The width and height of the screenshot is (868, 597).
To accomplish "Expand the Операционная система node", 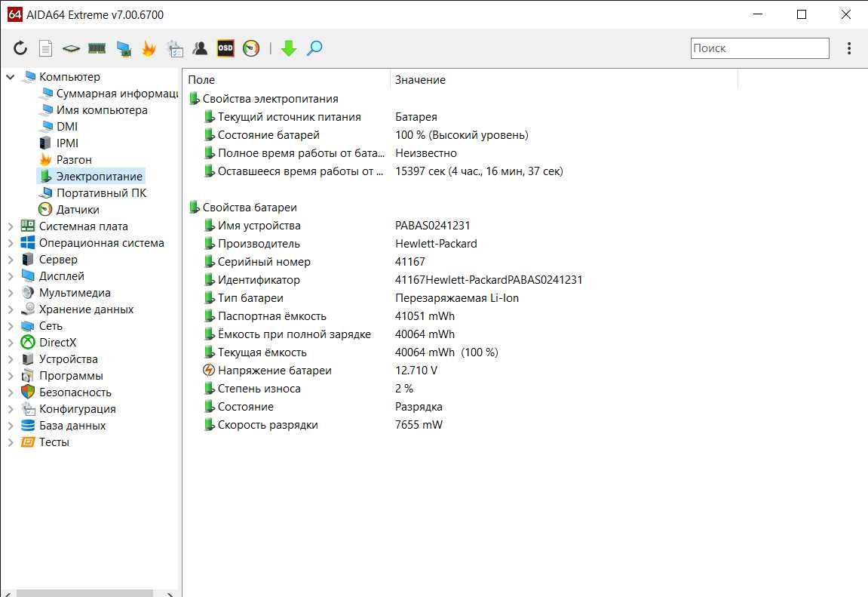I will [x=11, y=243].
